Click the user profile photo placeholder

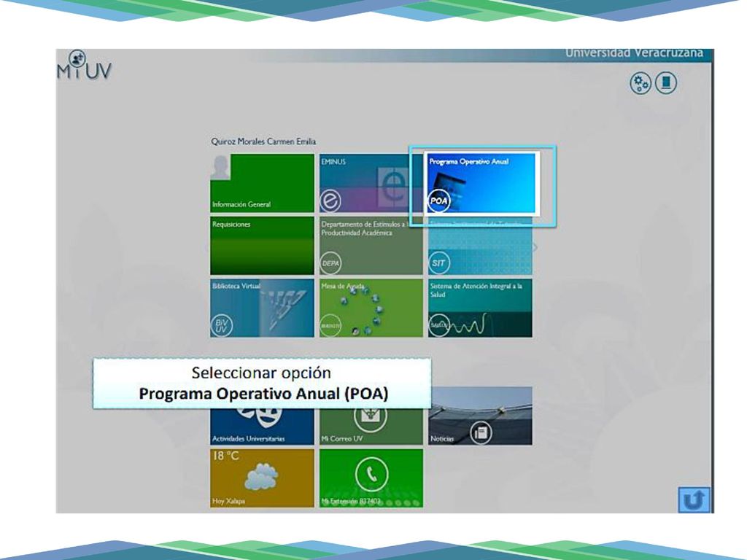220,167
